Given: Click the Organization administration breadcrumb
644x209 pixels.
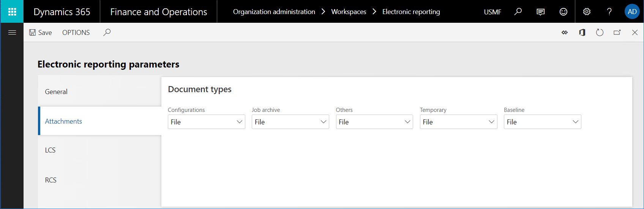Looking at the screenshot, I should tap(274, 12).
